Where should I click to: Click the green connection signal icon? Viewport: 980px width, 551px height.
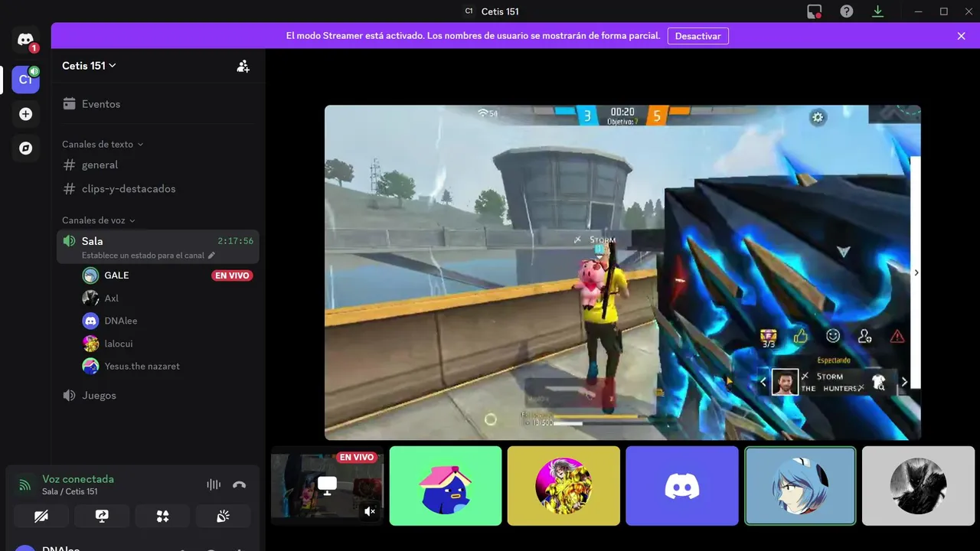click(25, 484)
